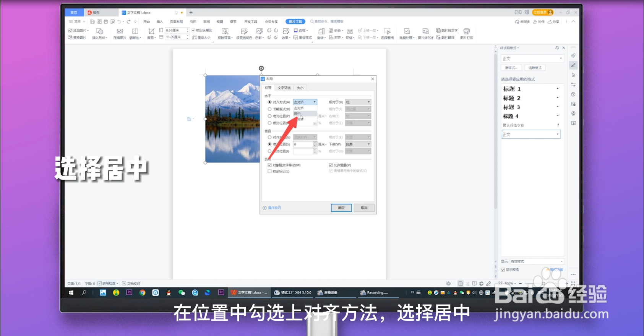
Task: Click the 压缩图片 (compress picture) icon
Action: click(120, 31)
